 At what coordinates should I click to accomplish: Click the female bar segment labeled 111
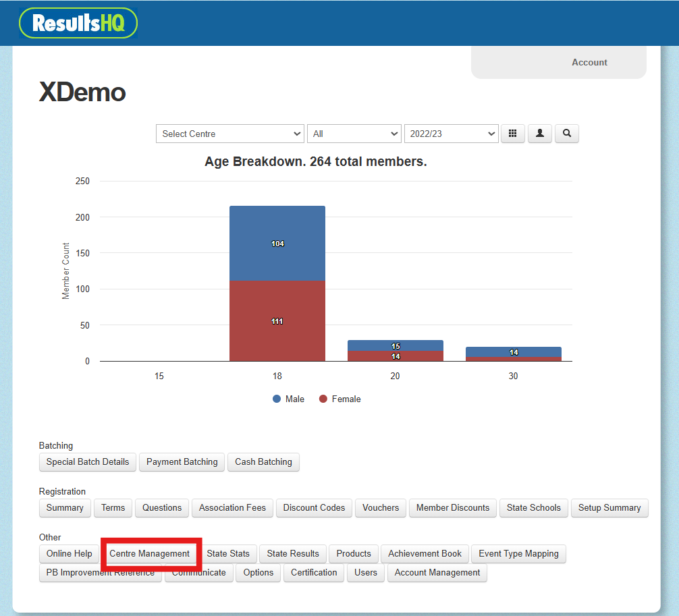point(277,320)
